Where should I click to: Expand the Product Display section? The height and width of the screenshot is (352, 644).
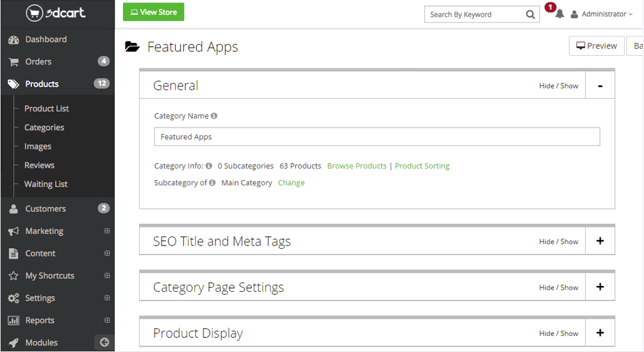pyautogui.click(x=600, y=333)
